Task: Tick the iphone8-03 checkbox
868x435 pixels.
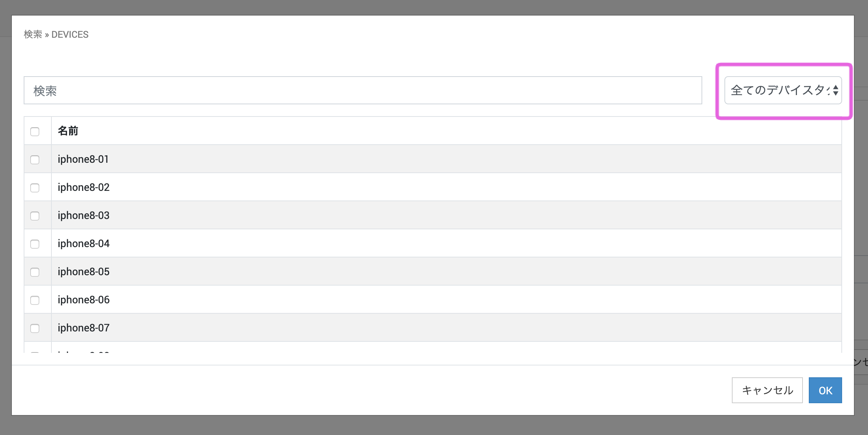Action: coord(35,216)
